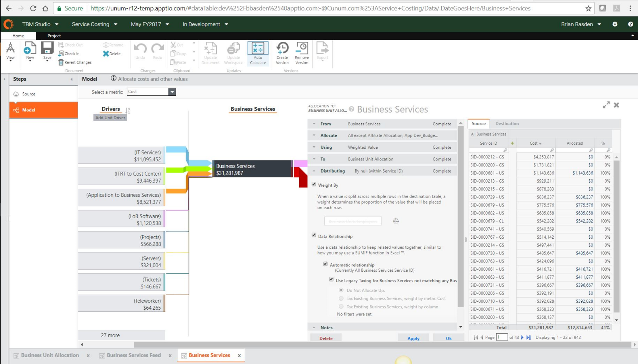Switch to the Destination tab
638x364 pixels.
pos(507,124)
